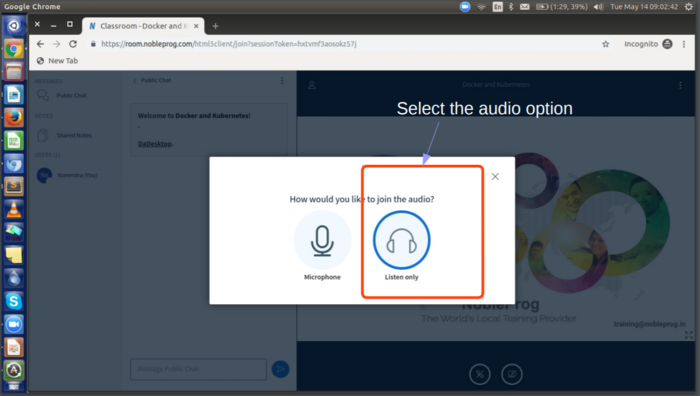Open the Wi-Fi network indicator
The width and height of the screenshot is (700, 396).
(481, 7)
